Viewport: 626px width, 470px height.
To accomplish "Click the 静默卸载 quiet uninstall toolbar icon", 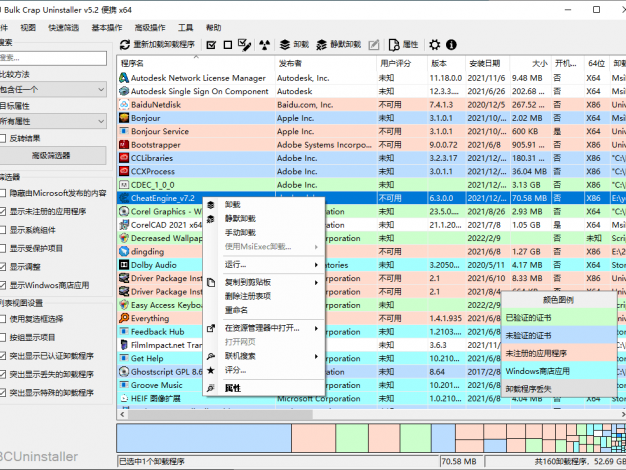I will (321, 45).
